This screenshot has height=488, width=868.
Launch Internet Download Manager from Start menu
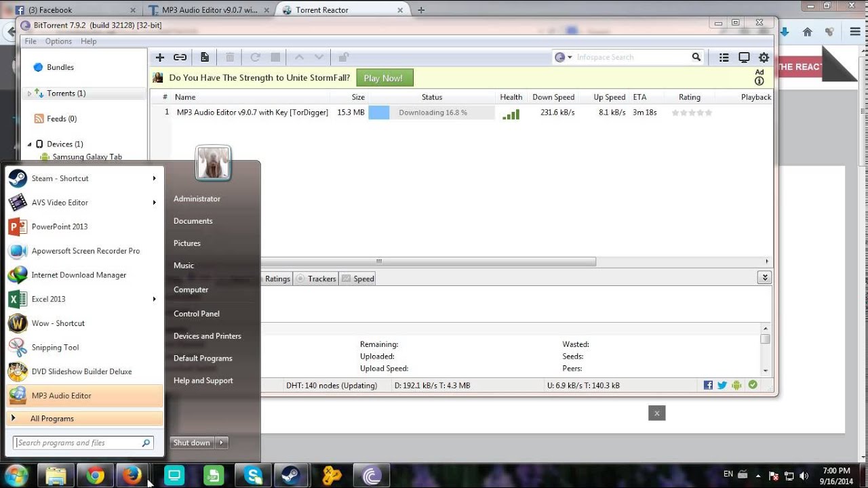tap(85, 275)
